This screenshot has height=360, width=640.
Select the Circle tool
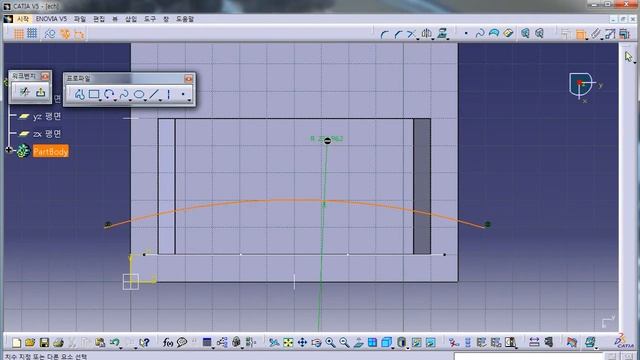[x=109, y=94]
